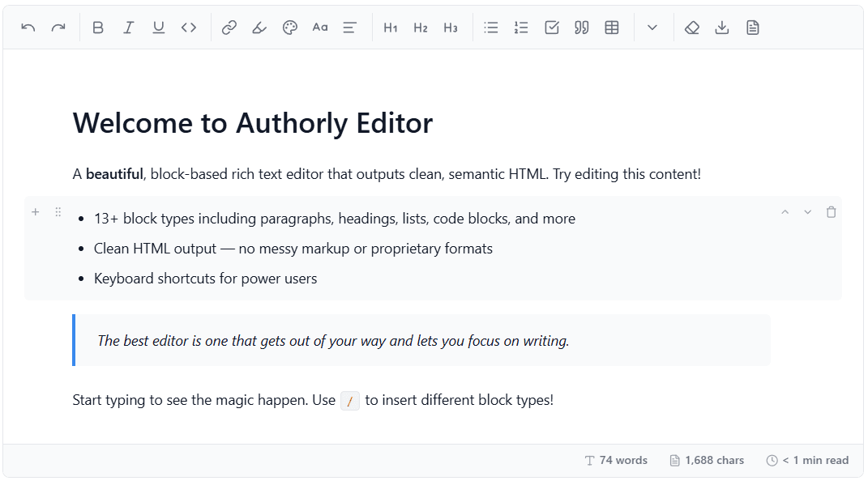868x481 pixels.
Task: Click the 1,688 chars counter
Action: pos(707,460)
